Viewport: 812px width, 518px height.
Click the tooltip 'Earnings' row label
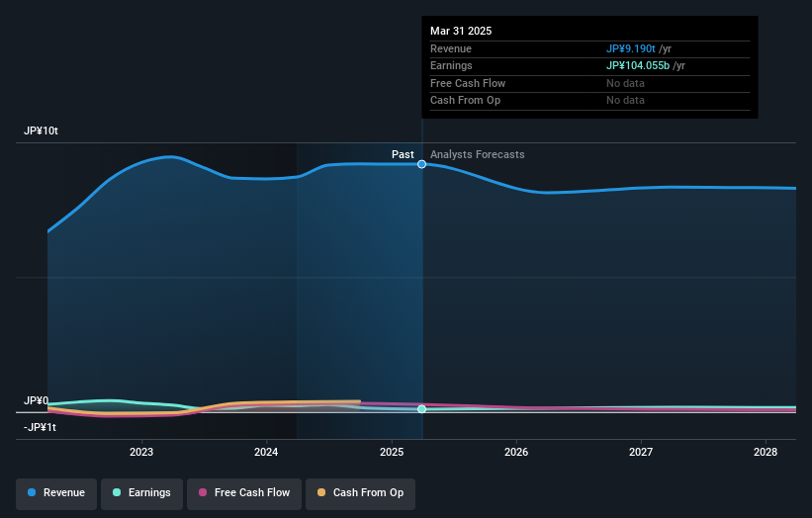pyautogui.click(x=451, y=65)
